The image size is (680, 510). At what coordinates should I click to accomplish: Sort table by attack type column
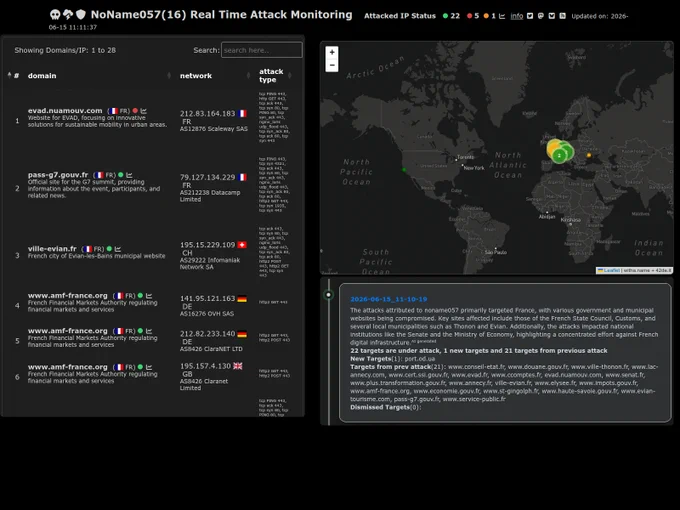click(275, 75)
